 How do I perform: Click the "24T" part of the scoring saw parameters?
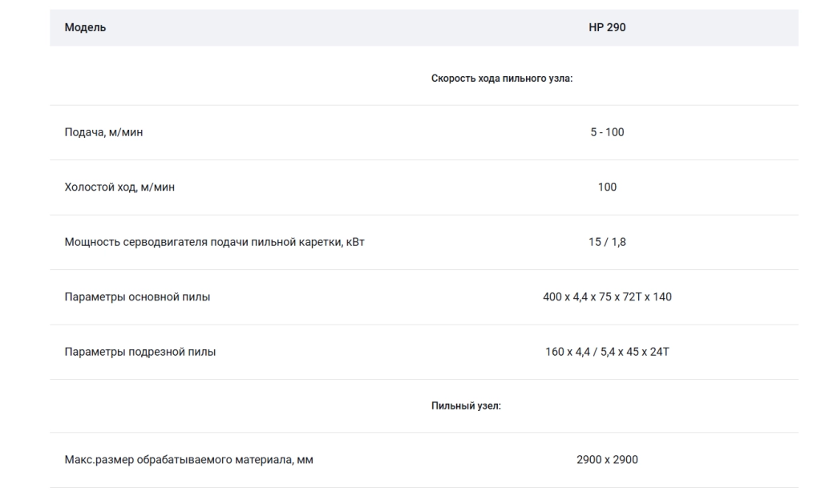point(659,353)
